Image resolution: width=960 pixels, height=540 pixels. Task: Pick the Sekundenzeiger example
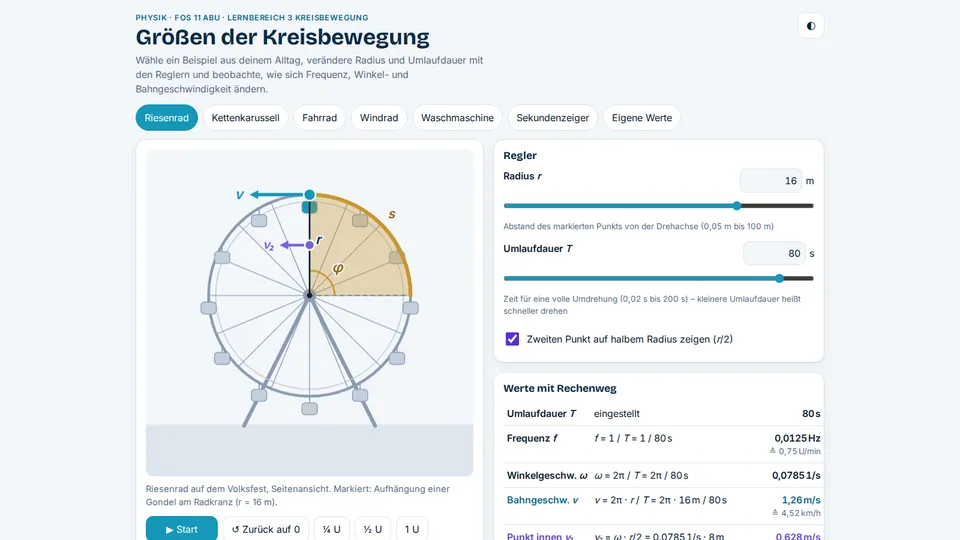click(x=552, y=118)
